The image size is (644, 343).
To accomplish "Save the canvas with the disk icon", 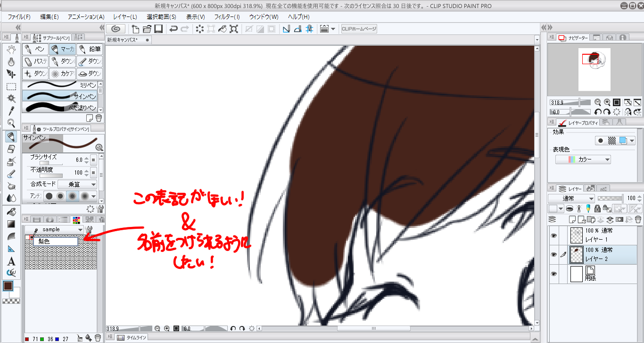I will coord(158,29).
